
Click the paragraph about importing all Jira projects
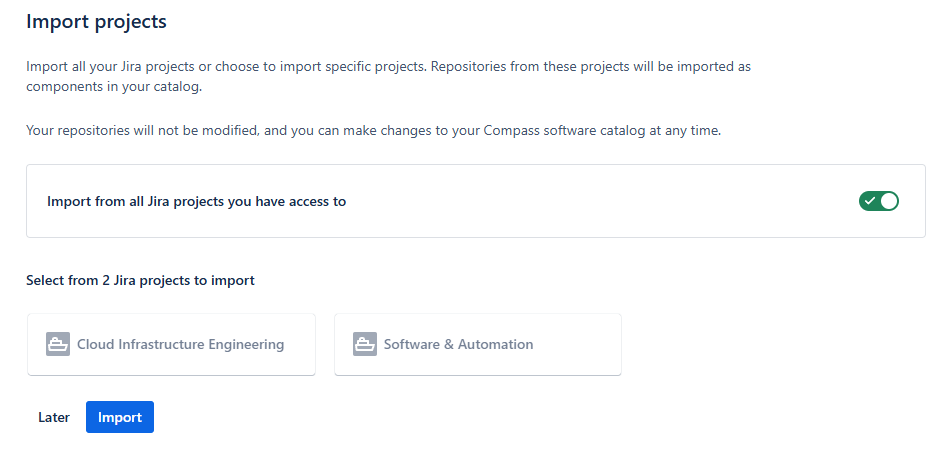[x=389, y=76]
